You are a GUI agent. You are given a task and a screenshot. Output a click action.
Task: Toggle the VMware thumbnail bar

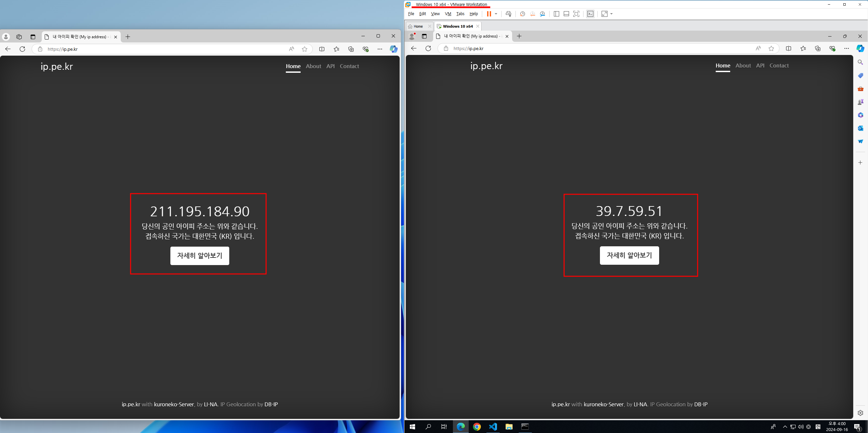click(566, 14)
